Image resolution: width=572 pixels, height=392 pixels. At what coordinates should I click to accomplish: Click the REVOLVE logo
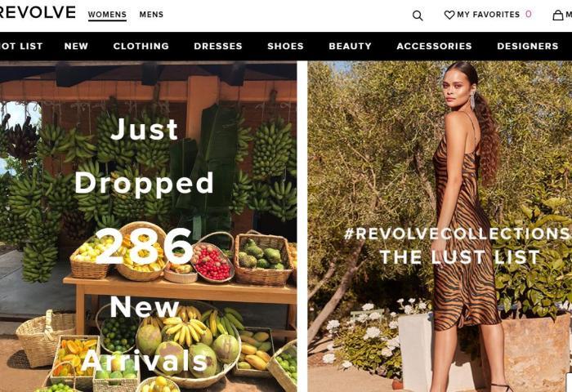(x=38, y=12)
